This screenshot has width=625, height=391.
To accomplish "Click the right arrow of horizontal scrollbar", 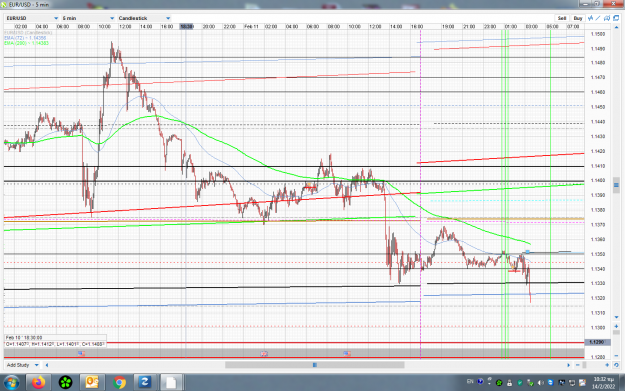I will click(568, 365).
